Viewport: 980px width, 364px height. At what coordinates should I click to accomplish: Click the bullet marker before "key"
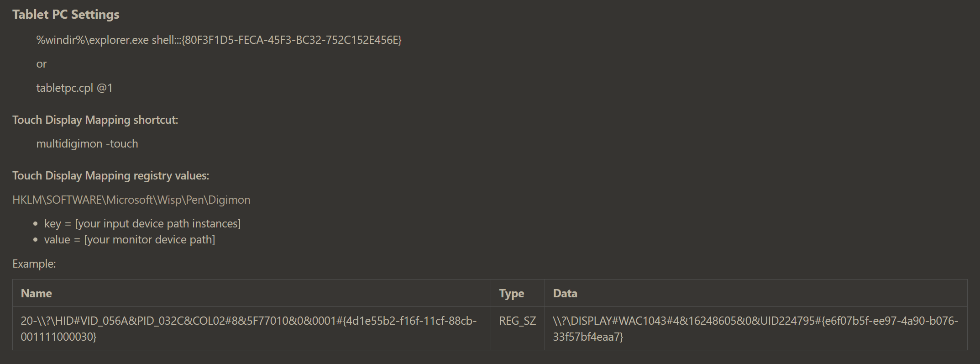(x=36, y=224)
